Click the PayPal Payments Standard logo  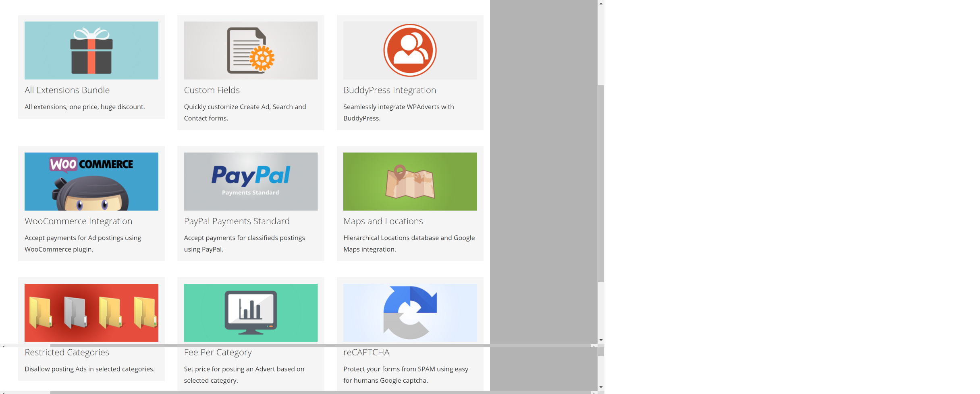(x=251, y=181)
